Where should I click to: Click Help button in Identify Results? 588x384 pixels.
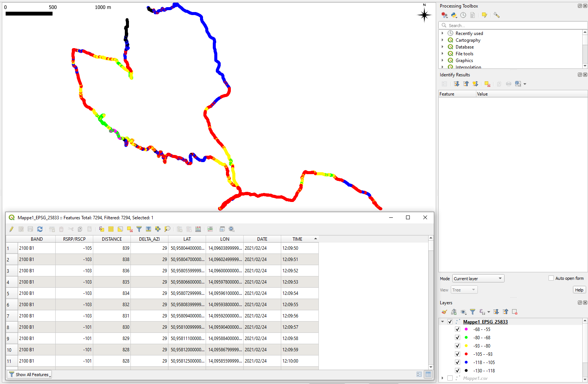click(x=579, y=290)
